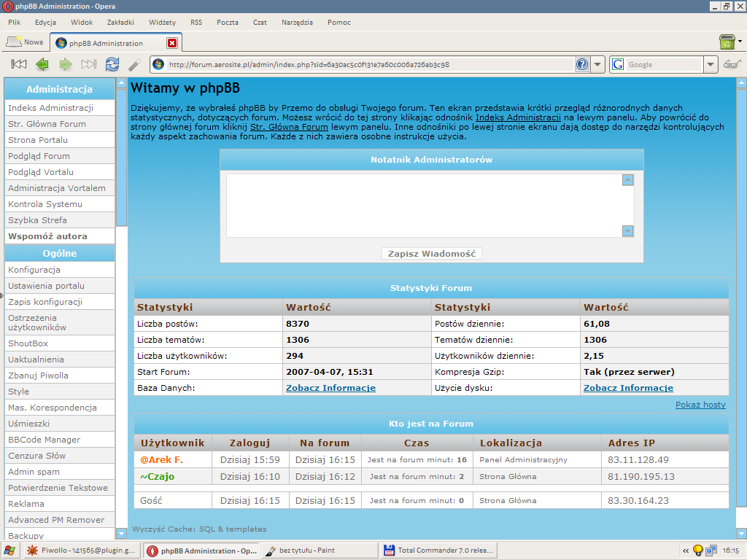
Task: Click the site icon in the address bar
Action: point(158,64)
